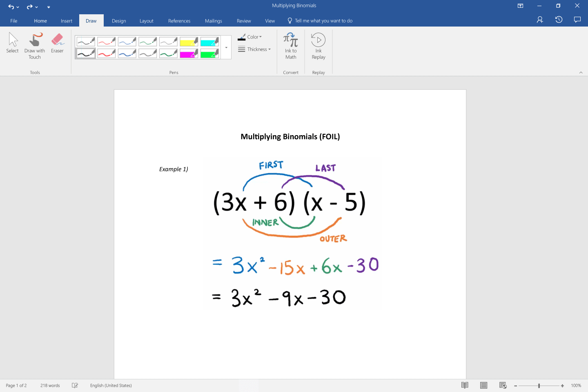The image size is (588, 392).
Task: Click the Select tool in Tools group
Action: click(x=12, y=45)
